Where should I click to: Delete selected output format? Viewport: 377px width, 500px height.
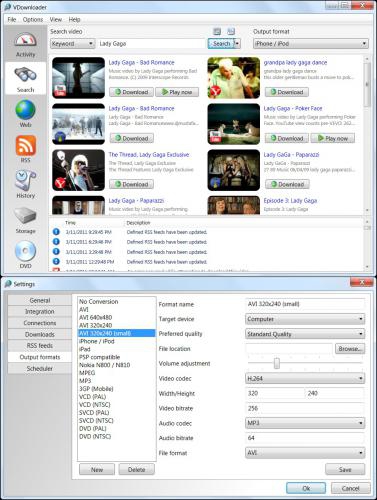click(137, 469)
